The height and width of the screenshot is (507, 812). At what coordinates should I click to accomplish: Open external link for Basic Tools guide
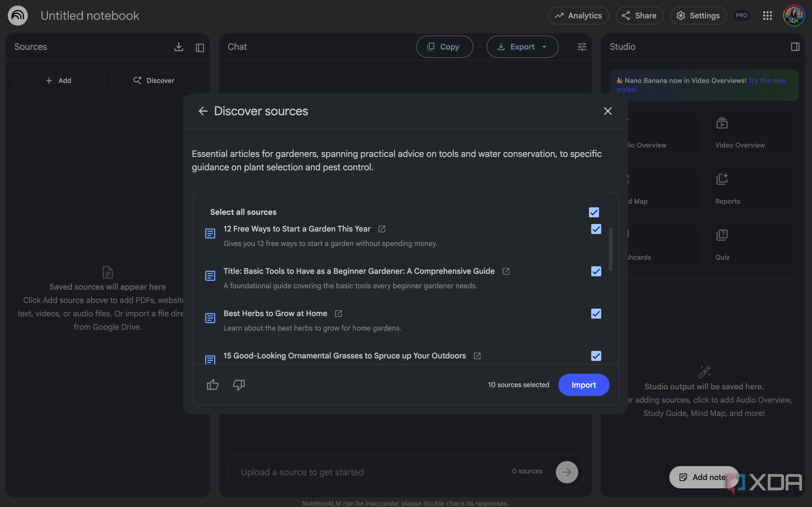506,271
